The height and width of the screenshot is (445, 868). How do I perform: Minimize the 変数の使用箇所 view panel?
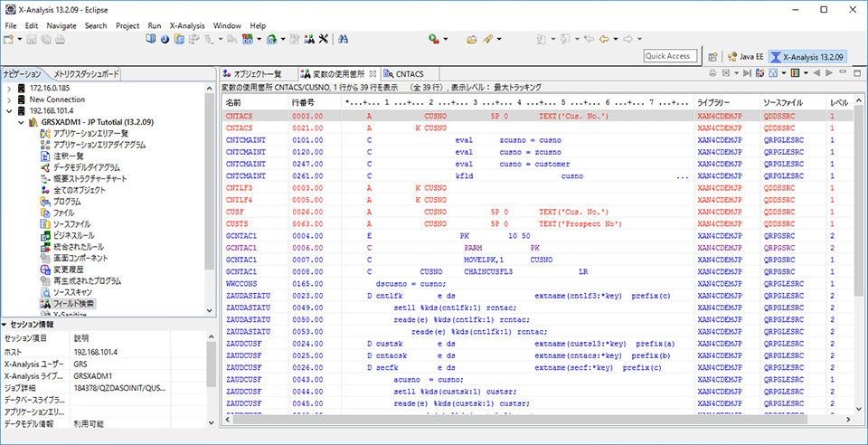[843, 72]
